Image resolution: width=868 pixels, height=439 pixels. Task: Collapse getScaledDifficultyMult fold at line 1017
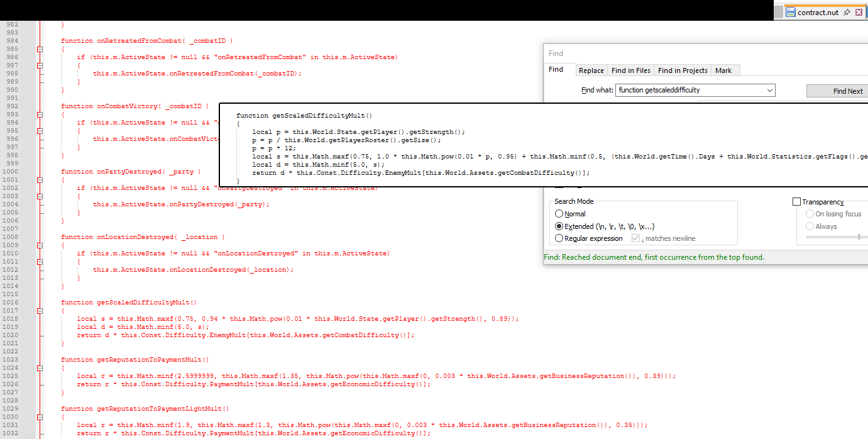39,311
